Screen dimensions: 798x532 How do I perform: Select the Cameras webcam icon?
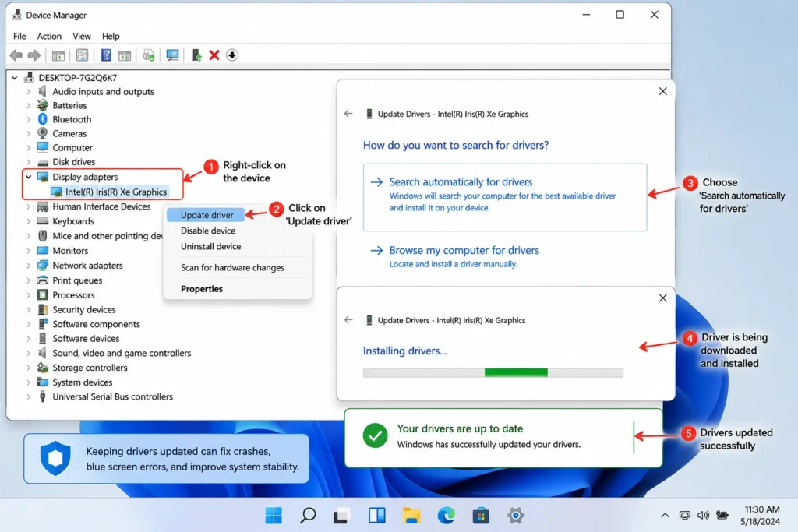[x=43, y=132]
